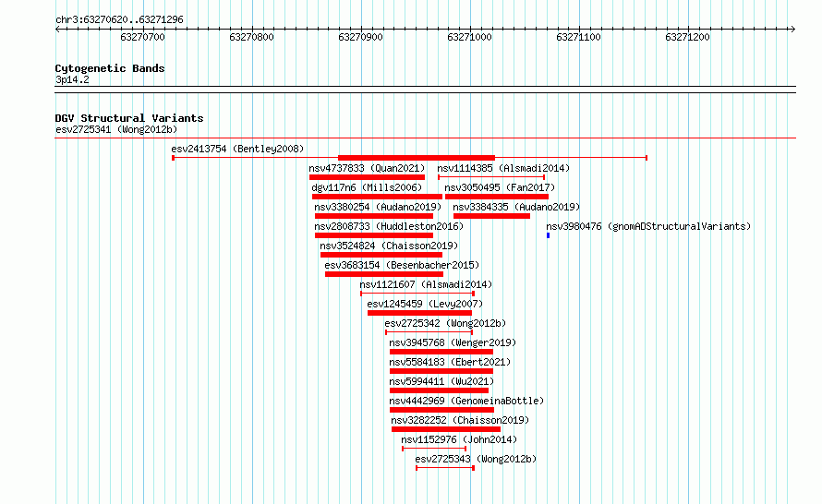Click the 63271200 ruler position

688,37
